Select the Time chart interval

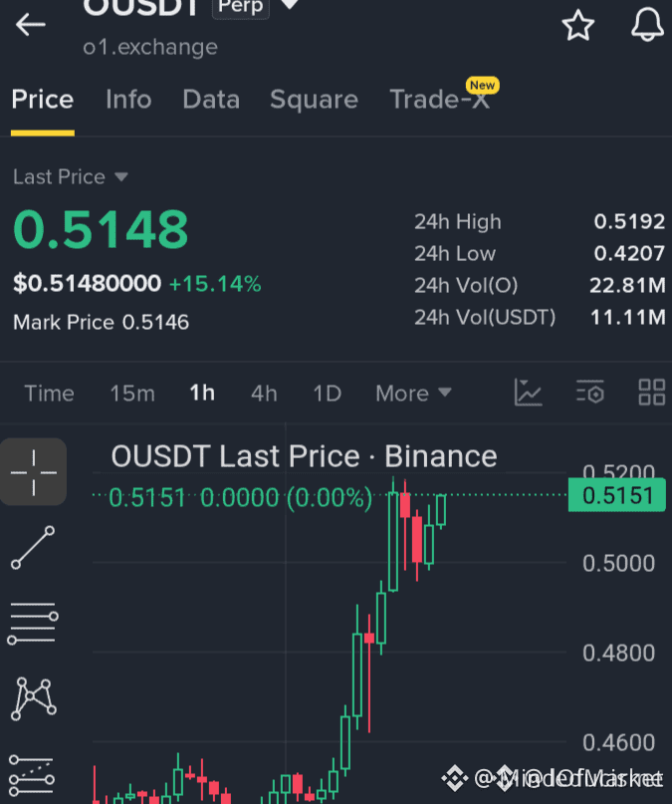(x=49, y=394)
